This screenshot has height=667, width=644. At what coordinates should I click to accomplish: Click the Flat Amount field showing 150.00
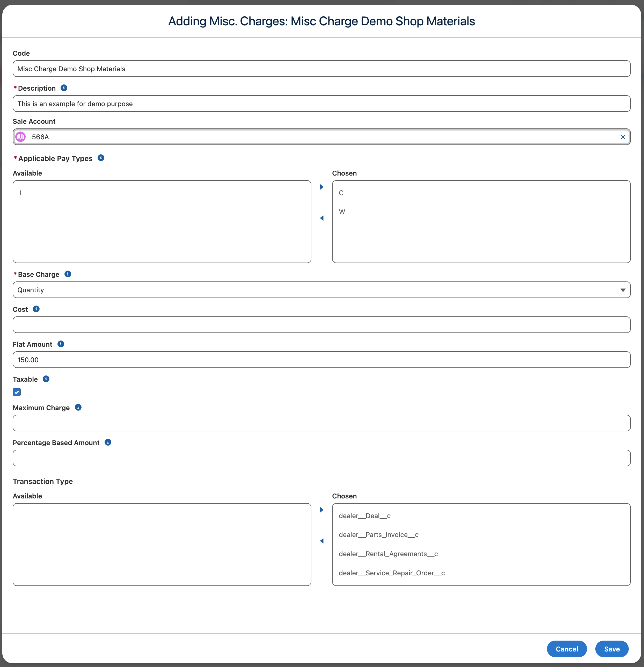[x=321, y=360]
